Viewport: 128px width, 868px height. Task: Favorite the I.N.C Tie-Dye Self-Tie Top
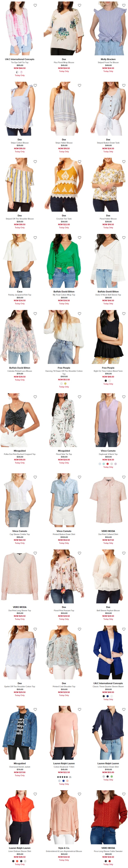[35, 5]
